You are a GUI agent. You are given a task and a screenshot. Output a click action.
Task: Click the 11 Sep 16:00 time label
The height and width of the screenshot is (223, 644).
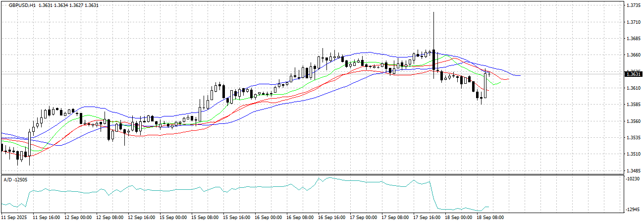point(46,218)
